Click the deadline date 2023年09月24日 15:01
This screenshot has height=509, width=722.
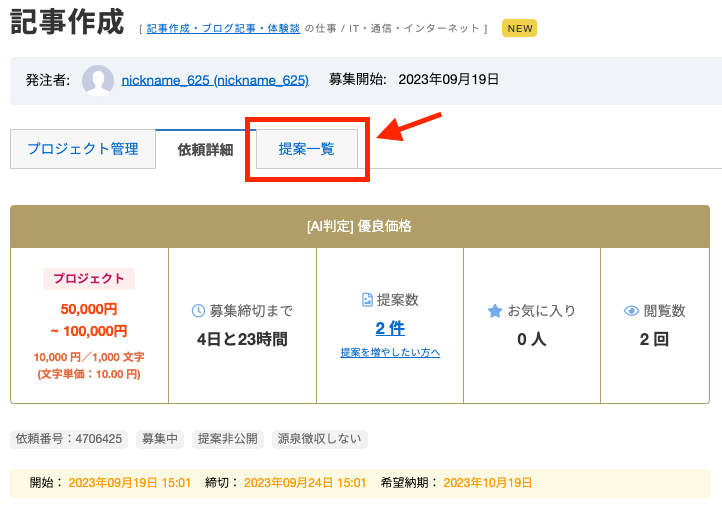pyautogui.click(x=305, y=483)
